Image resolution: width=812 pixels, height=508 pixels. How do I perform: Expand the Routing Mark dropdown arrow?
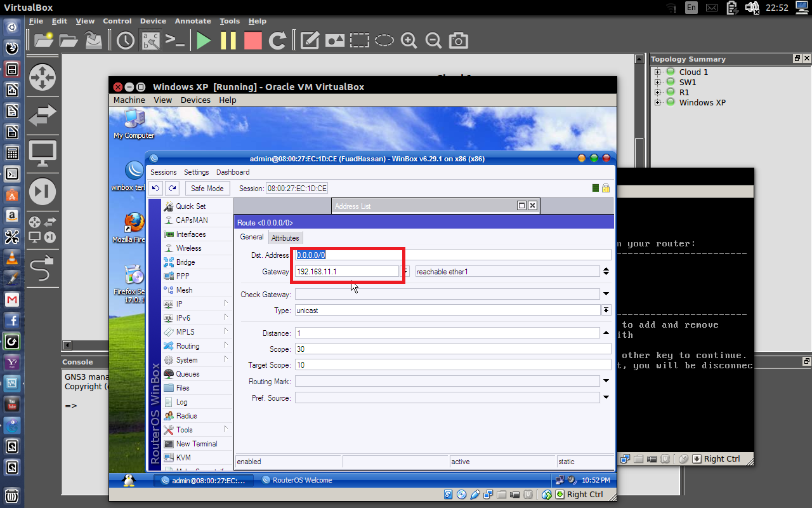[x=606, y=381]
